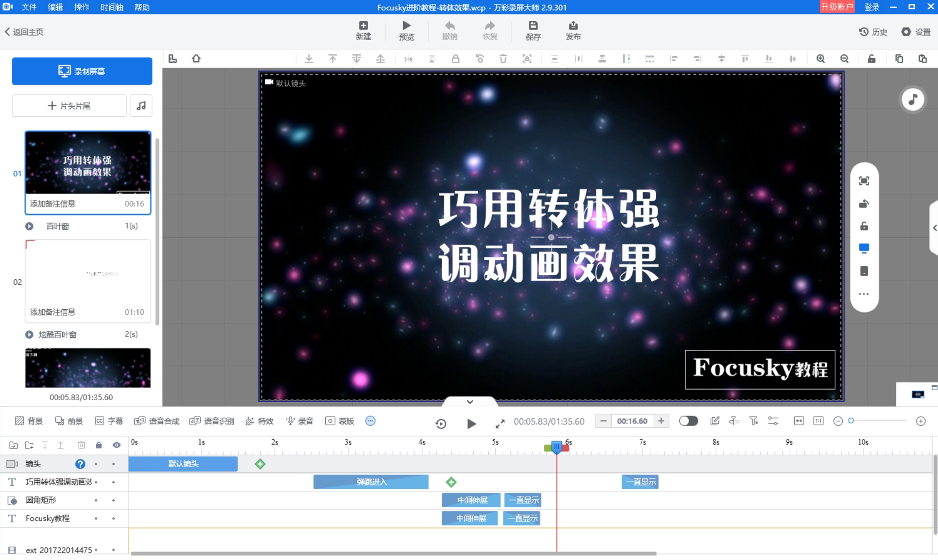This screenshot has width=938, height=560.
Task: Click the delete trash icon in canvas toolbar
Action: 503,59
